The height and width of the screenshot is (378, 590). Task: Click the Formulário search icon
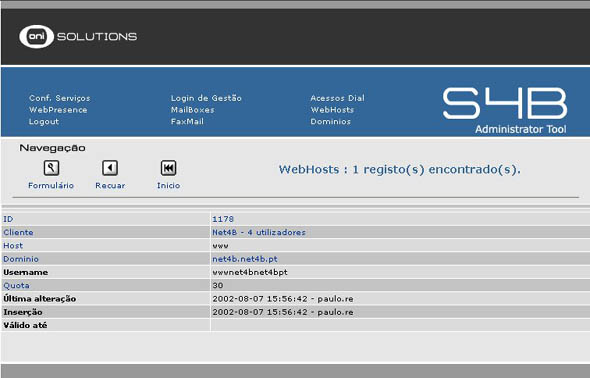pos(51,168)
